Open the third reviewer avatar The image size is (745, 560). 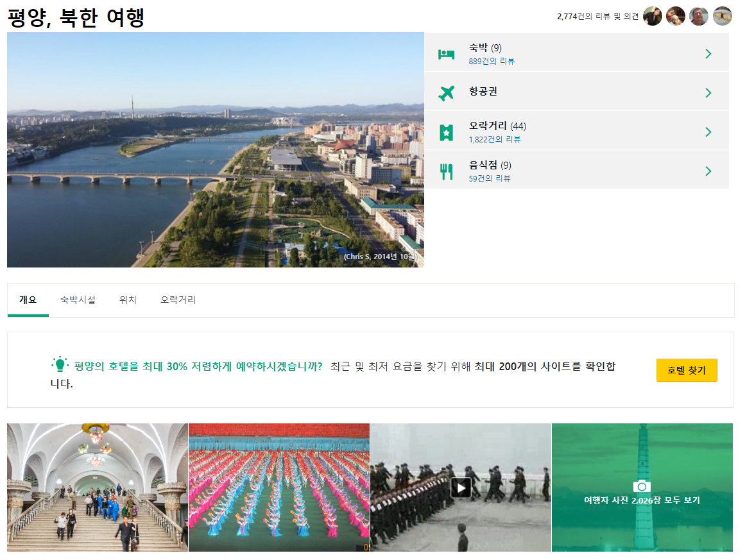[699, 16]
